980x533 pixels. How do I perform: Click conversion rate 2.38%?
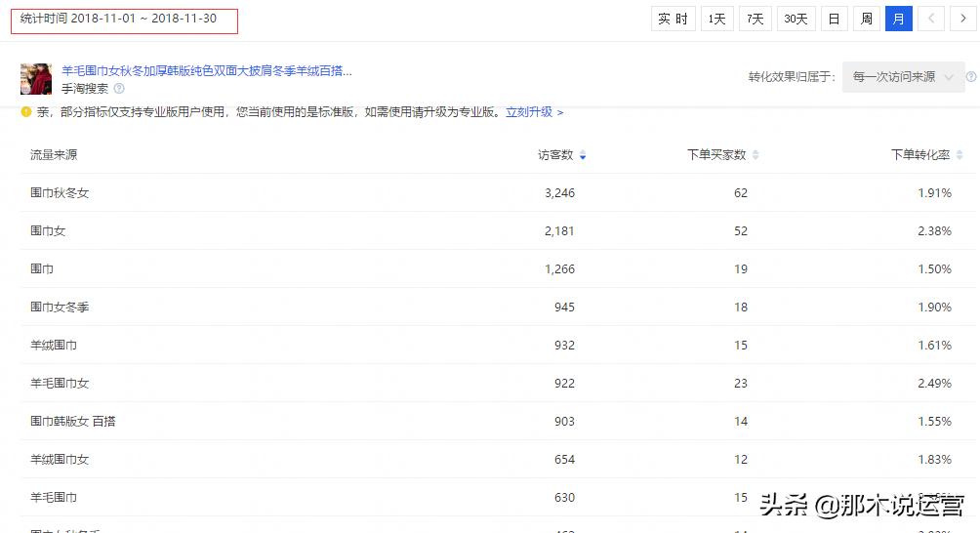click(x=934, y=231)
